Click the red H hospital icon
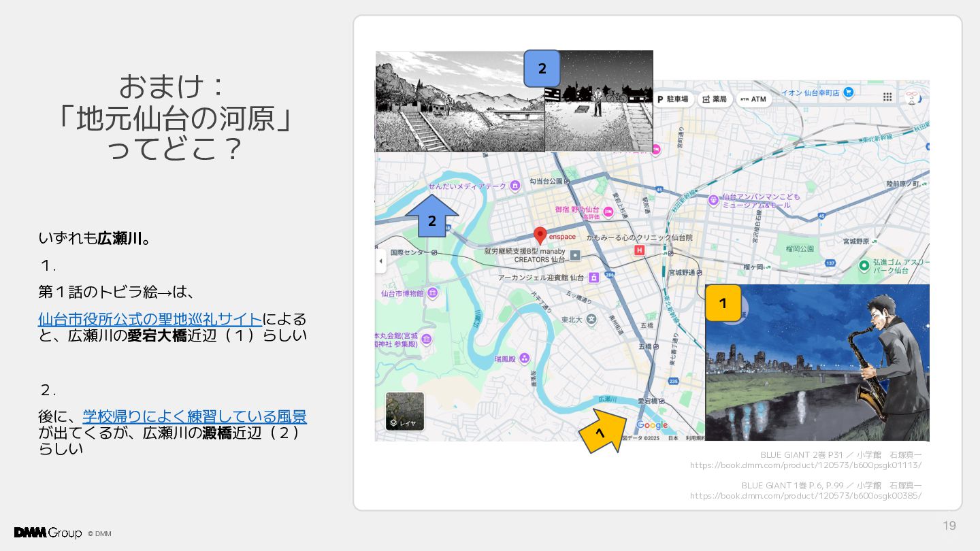The height and width of the screenshot is (551, 980). click(x=639, y=250)
